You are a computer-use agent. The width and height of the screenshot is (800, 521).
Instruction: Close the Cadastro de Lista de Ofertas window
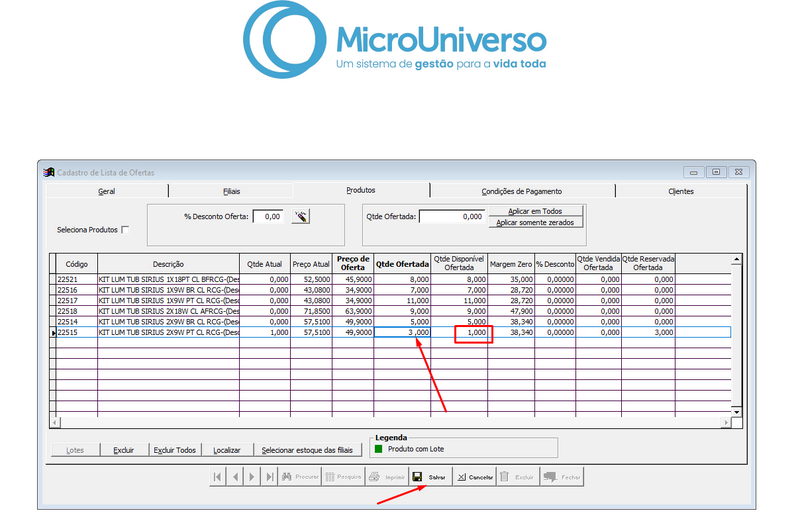(x=738, y=172)
